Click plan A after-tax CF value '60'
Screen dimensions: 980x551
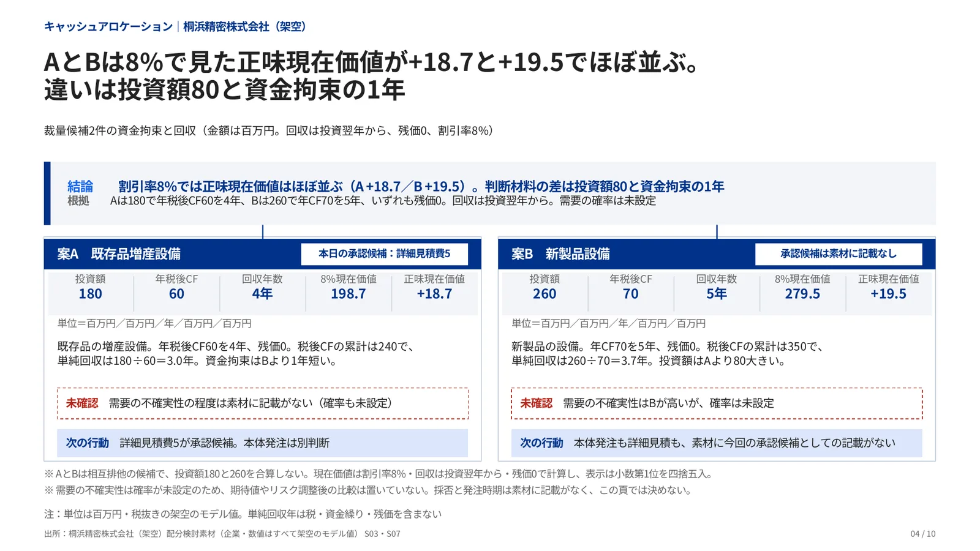(x=176, y=294)
